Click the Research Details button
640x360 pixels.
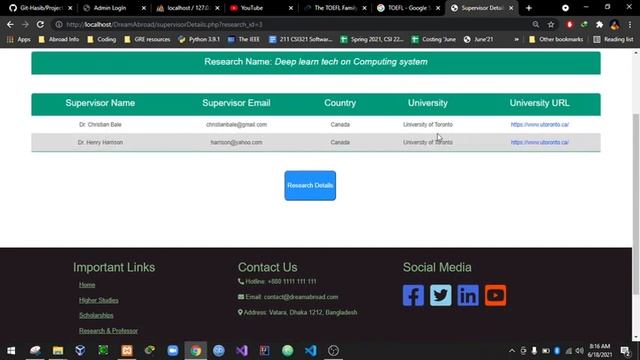pos(310,185)
